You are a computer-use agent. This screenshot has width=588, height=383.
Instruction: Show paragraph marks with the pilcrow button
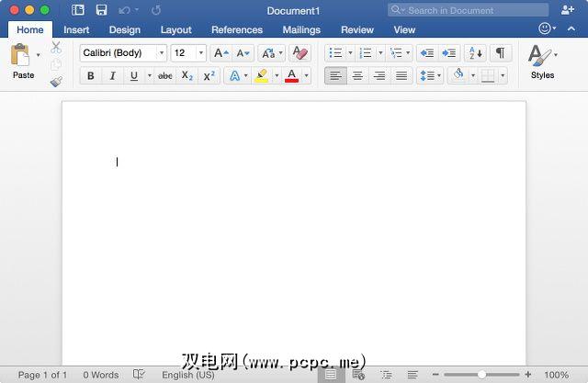[x=500, y=53]
